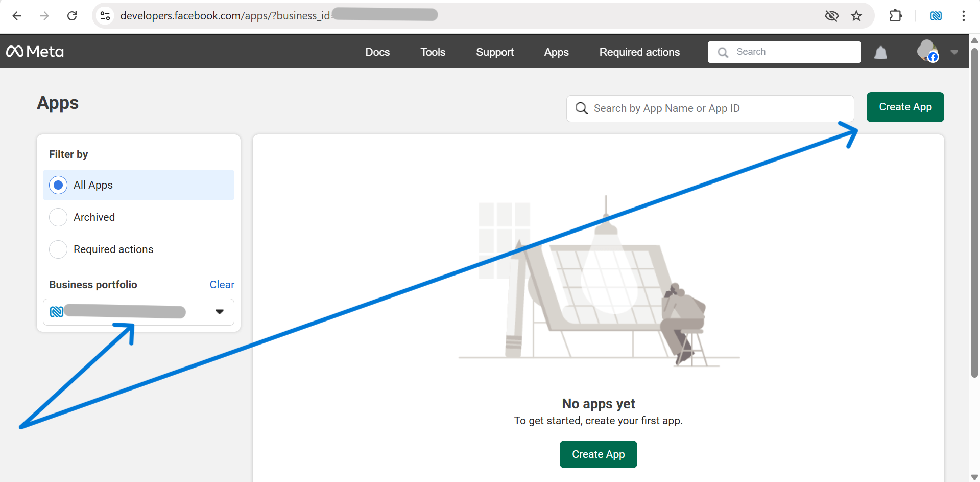
Task: Click Clear next to Business portfolio
Action: point(222,285)
